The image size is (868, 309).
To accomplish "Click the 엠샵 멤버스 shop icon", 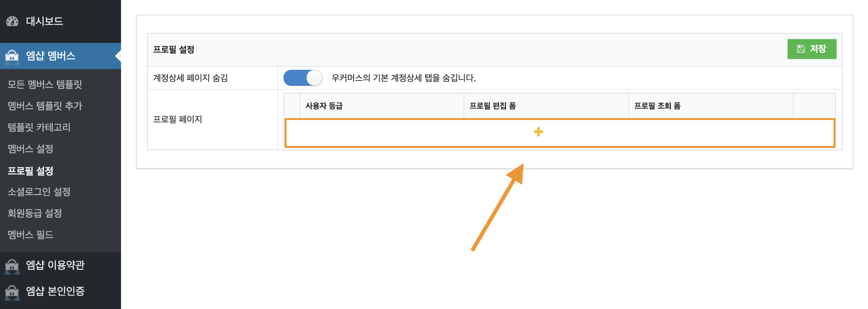I will pos(12,56).
